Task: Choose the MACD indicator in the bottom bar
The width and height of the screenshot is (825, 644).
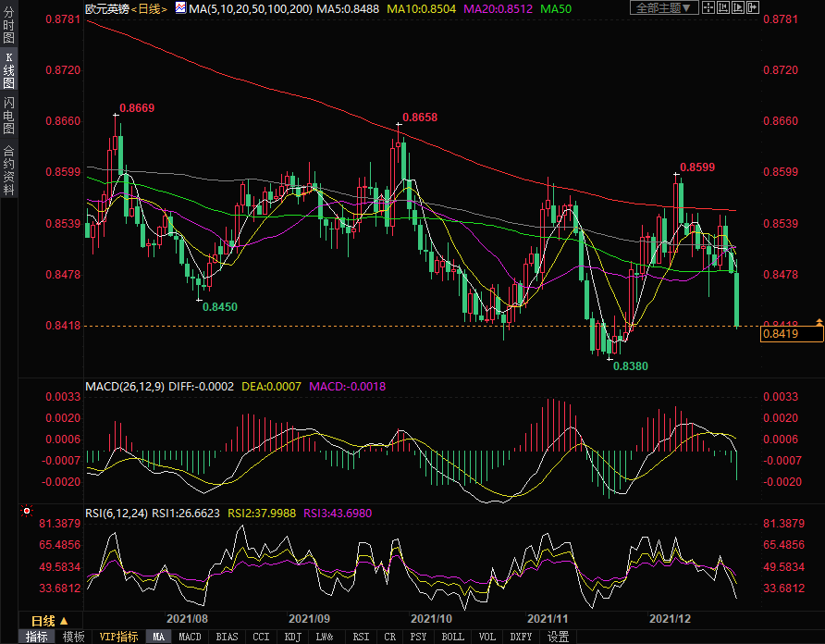Action: (190, 637)
